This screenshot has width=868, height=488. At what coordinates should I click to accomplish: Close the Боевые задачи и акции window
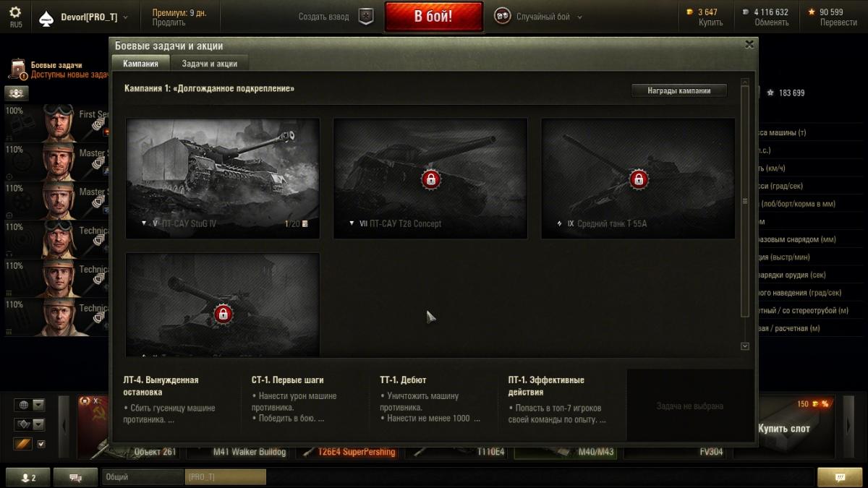tap(749, 44)
